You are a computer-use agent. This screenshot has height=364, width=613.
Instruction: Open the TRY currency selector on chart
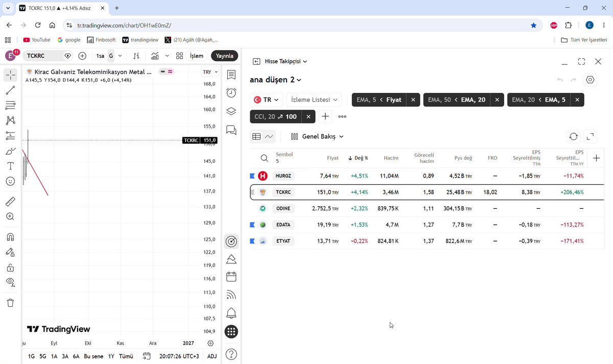209,72
